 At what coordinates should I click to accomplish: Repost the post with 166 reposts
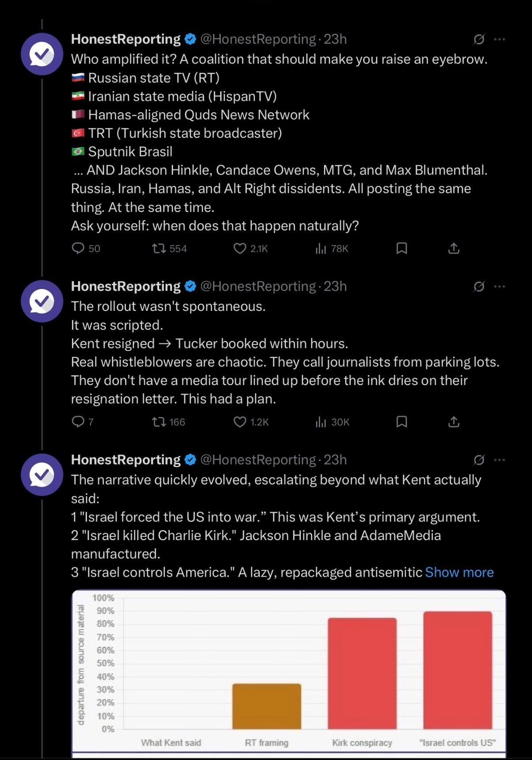(157, 422)
